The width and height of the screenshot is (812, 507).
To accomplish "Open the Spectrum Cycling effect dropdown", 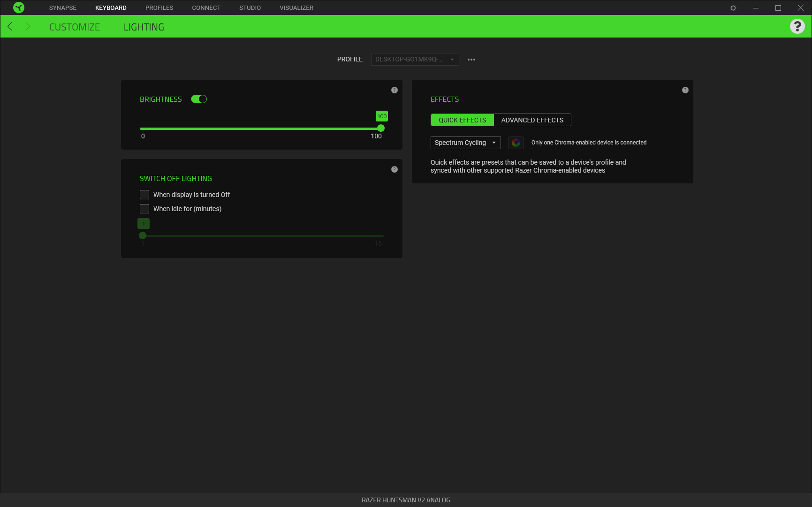I will click(x=465, y=143).
